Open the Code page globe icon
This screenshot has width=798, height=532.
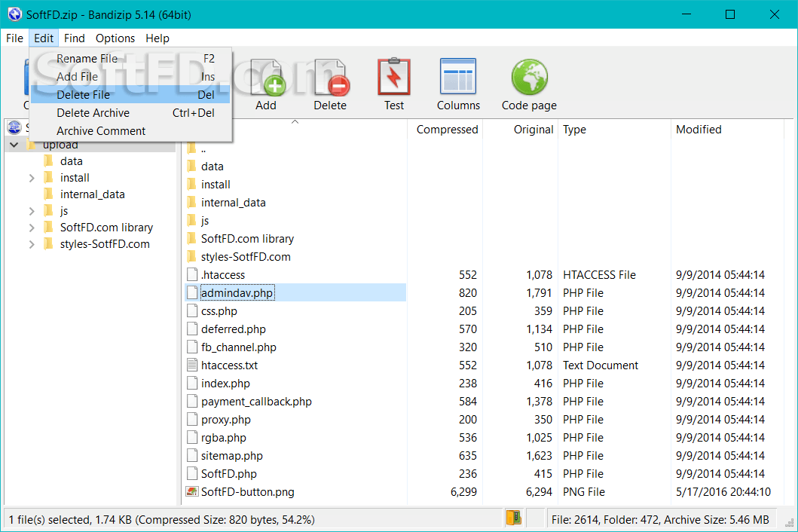coord(529,77)
